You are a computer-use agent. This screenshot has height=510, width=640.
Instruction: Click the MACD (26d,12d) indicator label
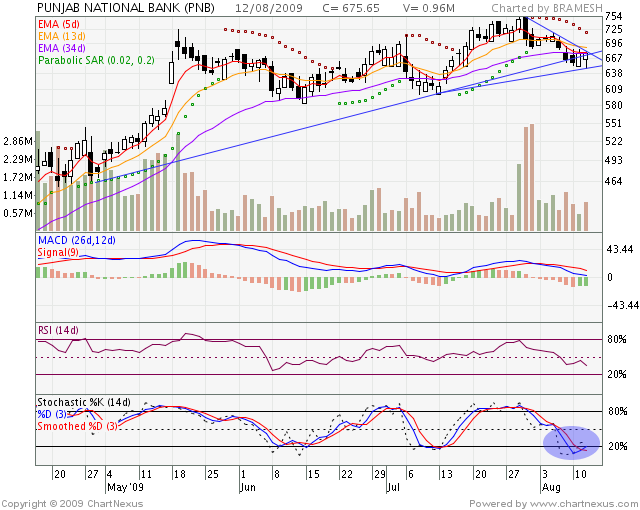77,240
